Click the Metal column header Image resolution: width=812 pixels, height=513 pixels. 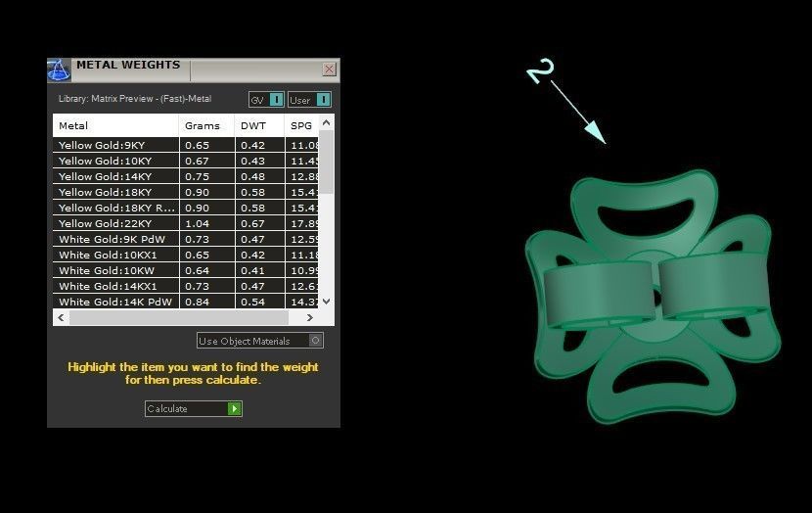click(x=115, y=126)
